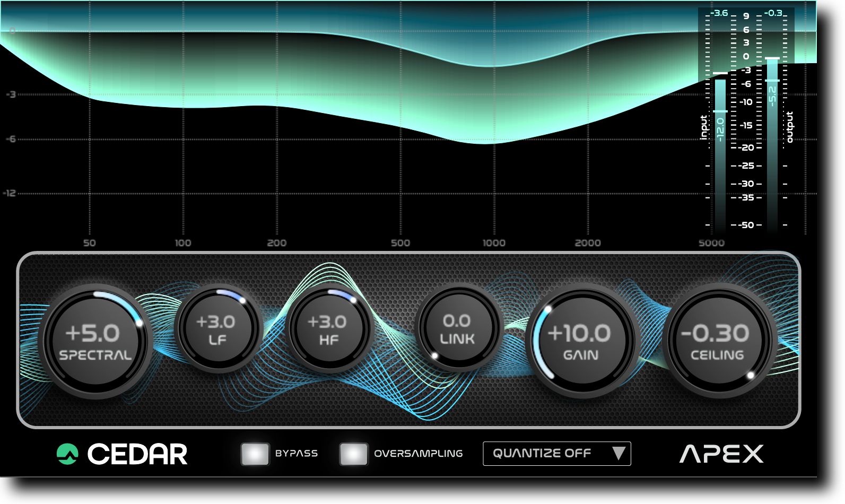The height and width of the screenshot is (504, 845).
Task: Click the Cedar logo icon
Action: point(67,454)
